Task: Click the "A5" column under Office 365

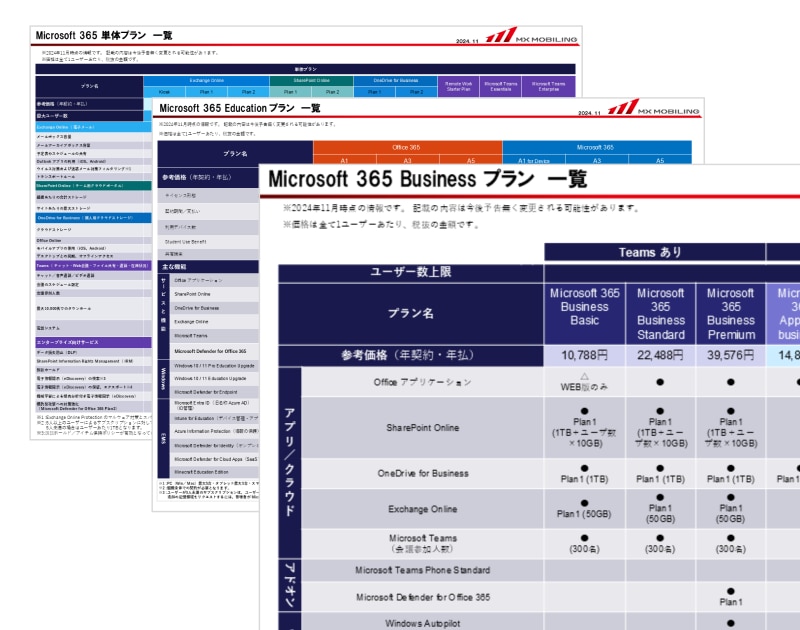Action: (471, 161)
